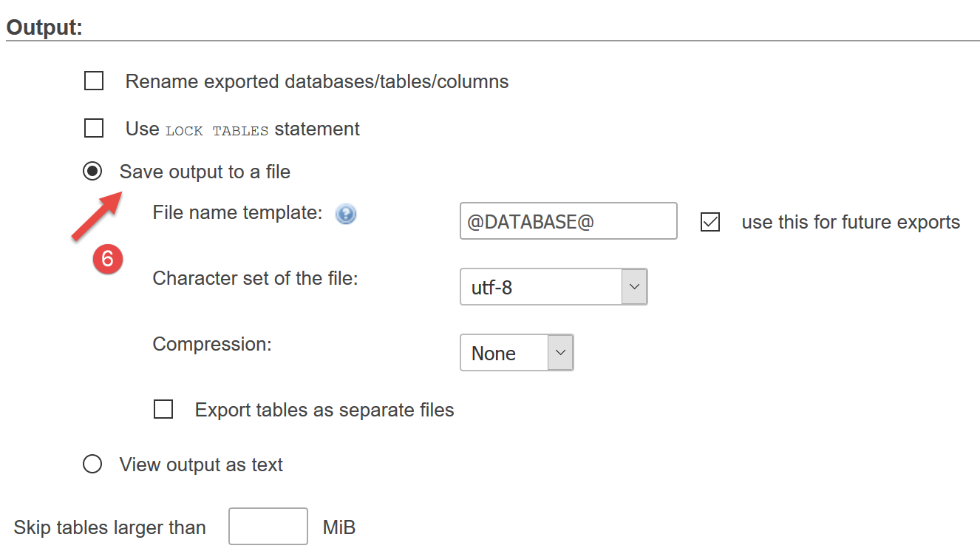Viewport: 980px width, 557px height.
Task: Click the Output section heading
Action: pyautogui.click(x=44, y=27)
